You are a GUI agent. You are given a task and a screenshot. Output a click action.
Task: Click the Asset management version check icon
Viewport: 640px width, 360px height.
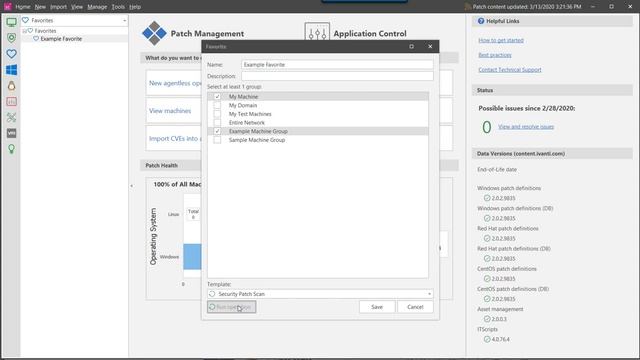487,319
